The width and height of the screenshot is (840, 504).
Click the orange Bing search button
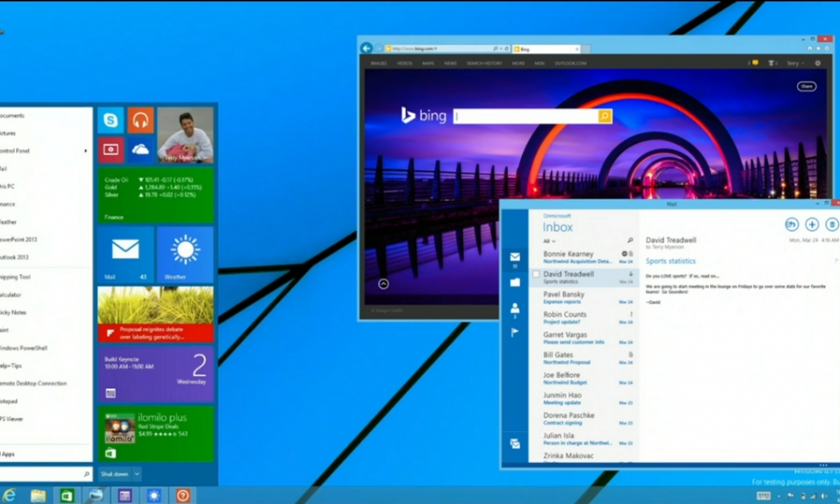pos(605,116)
